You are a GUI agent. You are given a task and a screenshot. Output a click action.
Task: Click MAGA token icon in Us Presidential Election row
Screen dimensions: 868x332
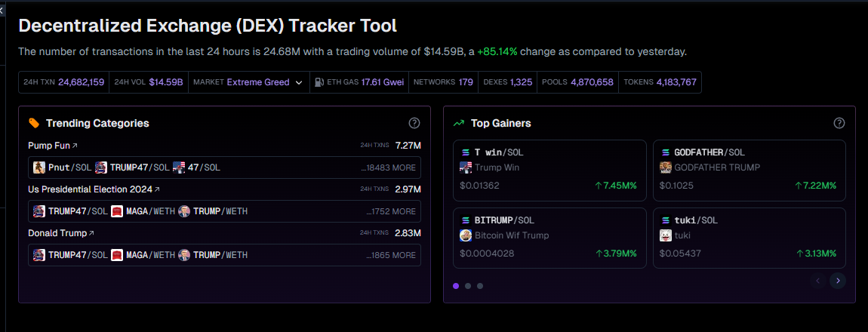(x=117, y=211)
